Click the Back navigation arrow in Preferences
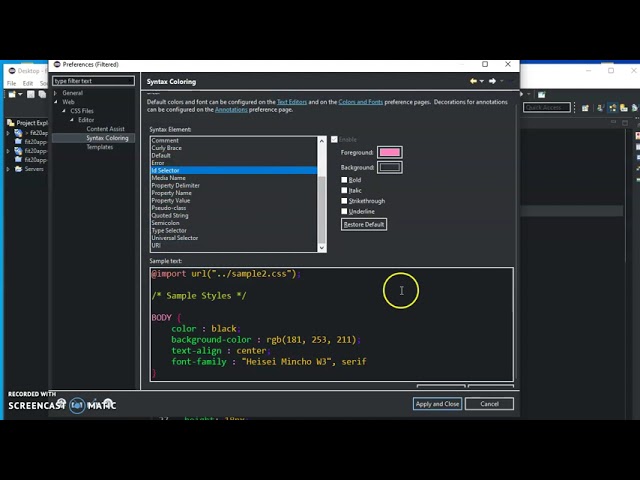The width and height of the screenshot is (640, 480). 473,81
